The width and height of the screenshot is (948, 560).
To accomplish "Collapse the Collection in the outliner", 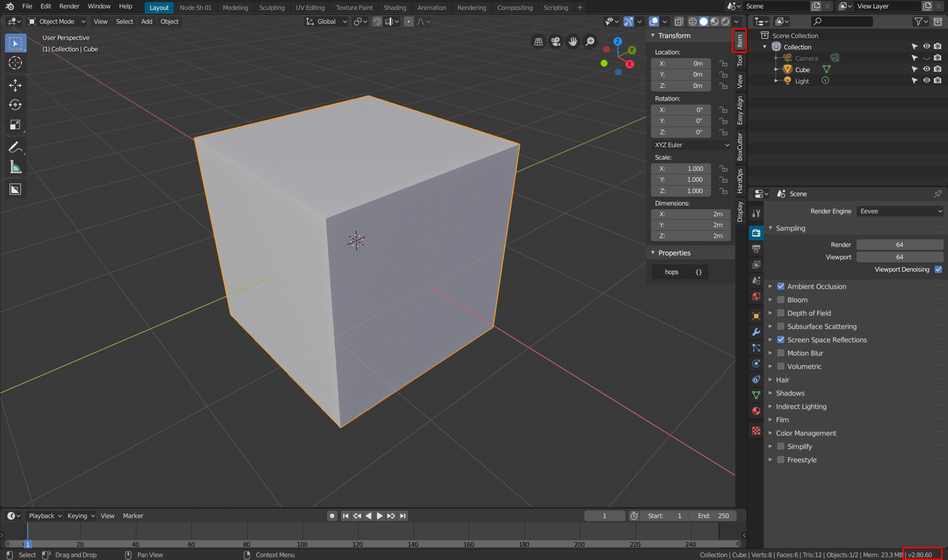I will tap(765, 46).
